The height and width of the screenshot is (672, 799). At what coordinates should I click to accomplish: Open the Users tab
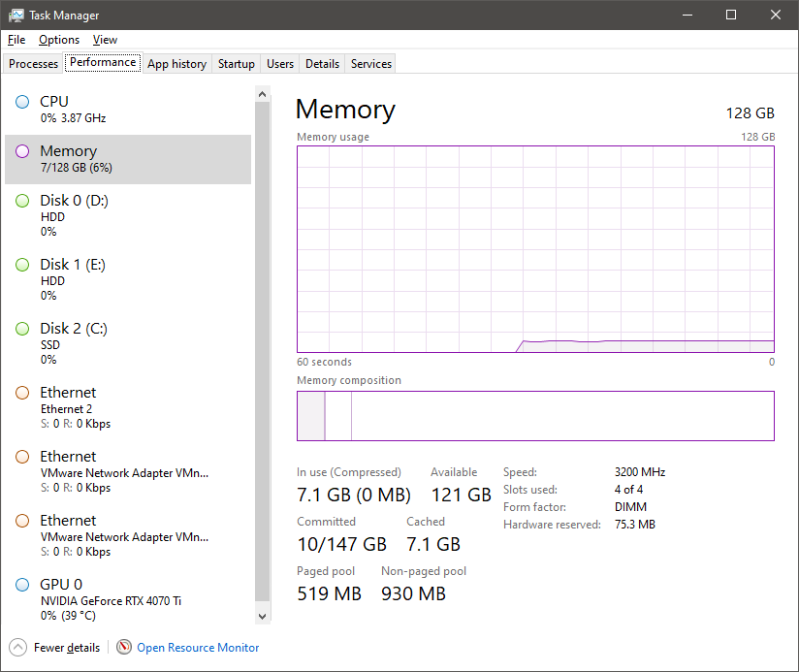(280, 64)
